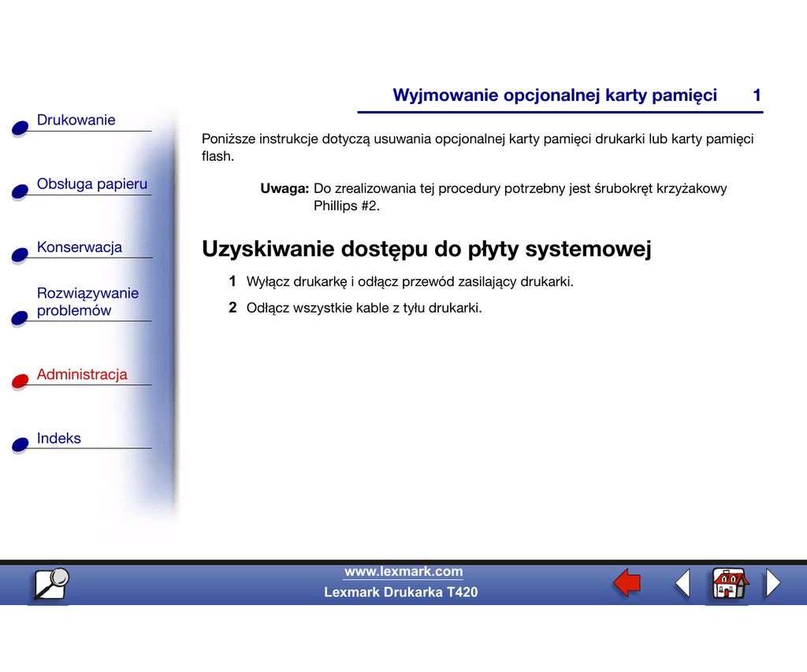Screen dimensions: 807x672
Task: Navigate to Rozwiązywanie problemów
Action: pyautogui.click(x=87, y=302)
